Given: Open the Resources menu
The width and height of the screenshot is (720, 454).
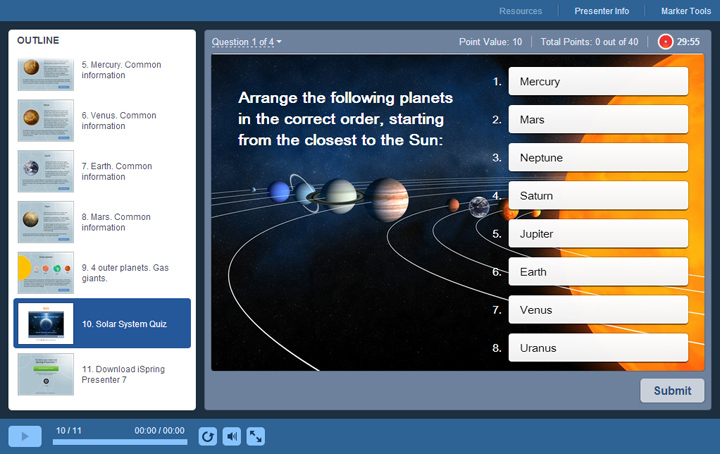Looking at the screenshot, I should point(520,11).
